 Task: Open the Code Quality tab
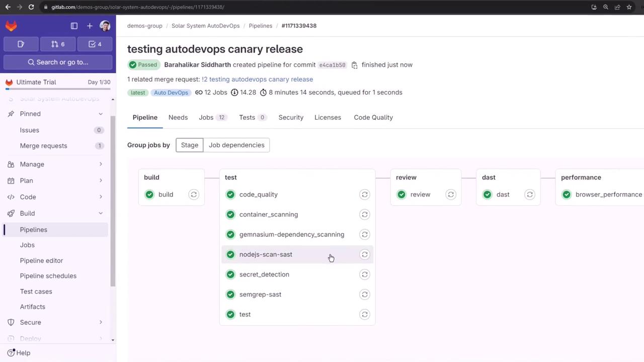(373, 118)
